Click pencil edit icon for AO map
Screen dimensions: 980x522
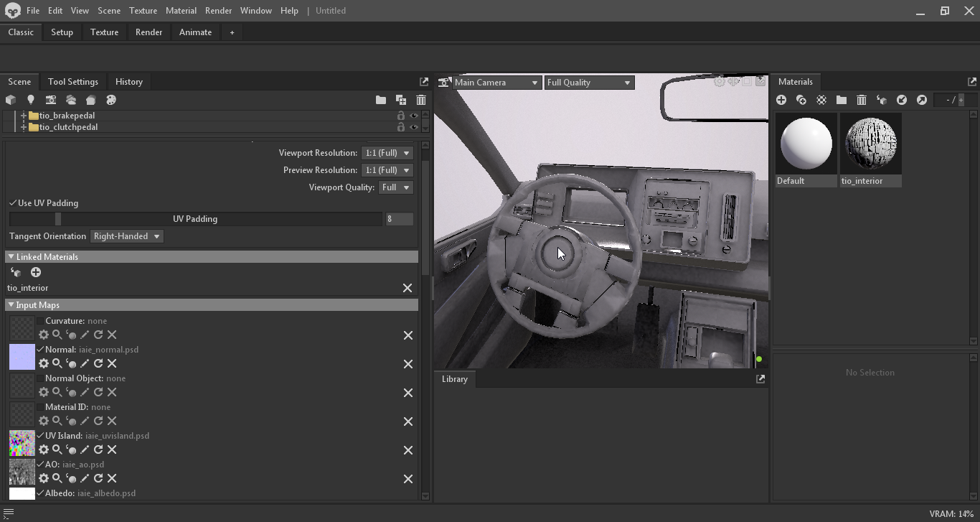click(x=85, y=478)
